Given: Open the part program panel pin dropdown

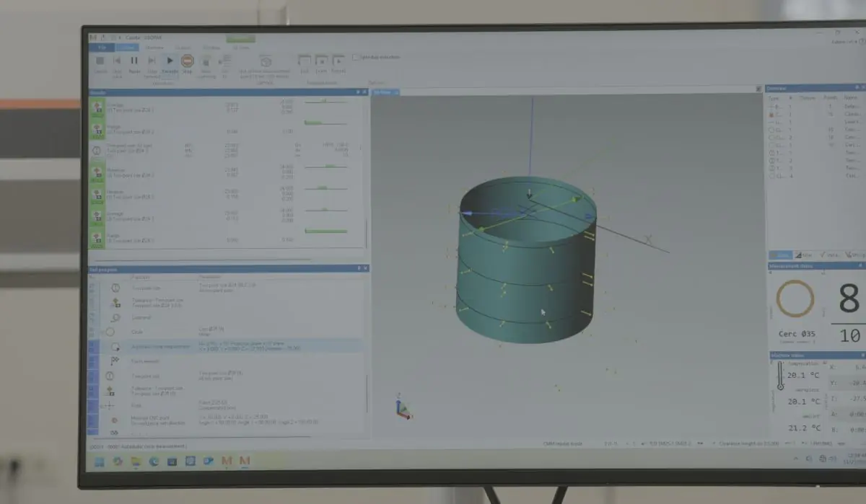Looking at the screenshot, I should tap(358, 268).
